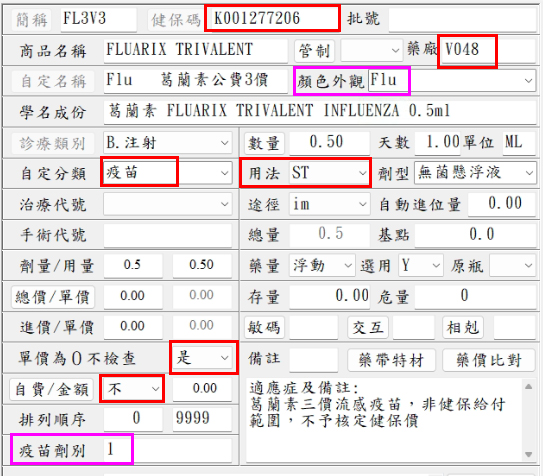This screenshot has height=476, width=543.
Task: Click the 數量 button
Action: point(264,143)
